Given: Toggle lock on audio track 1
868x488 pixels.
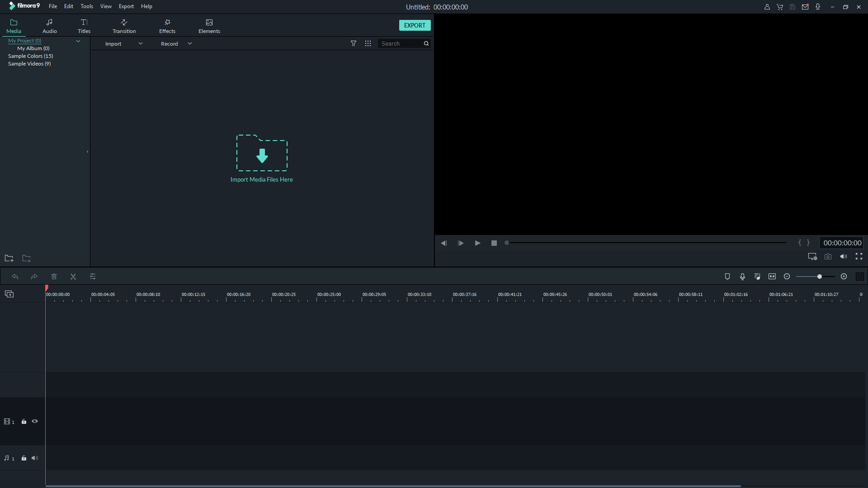Looking at the screenshot, I should tap(24, 458).
